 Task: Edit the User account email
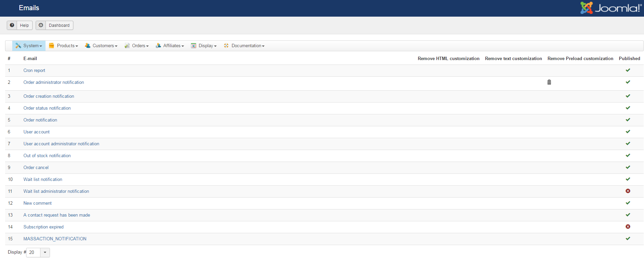pyautogui.click(x=36, y=132)
